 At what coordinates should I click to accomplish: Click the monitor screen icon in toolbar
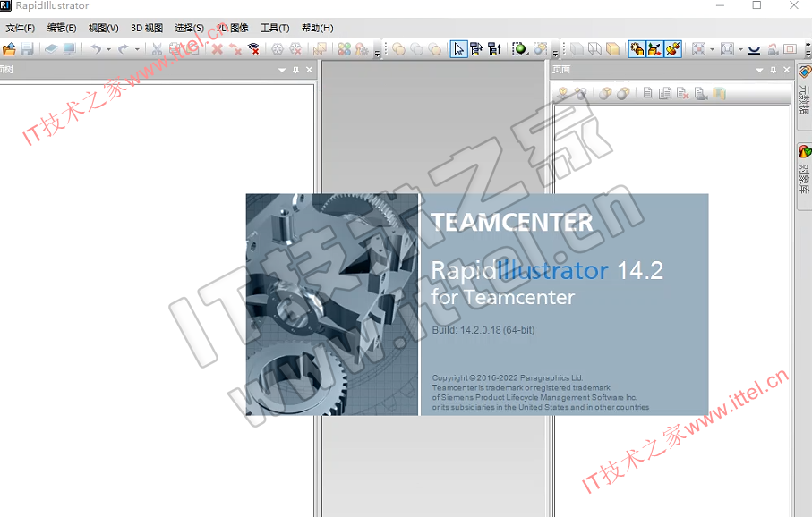69,49
